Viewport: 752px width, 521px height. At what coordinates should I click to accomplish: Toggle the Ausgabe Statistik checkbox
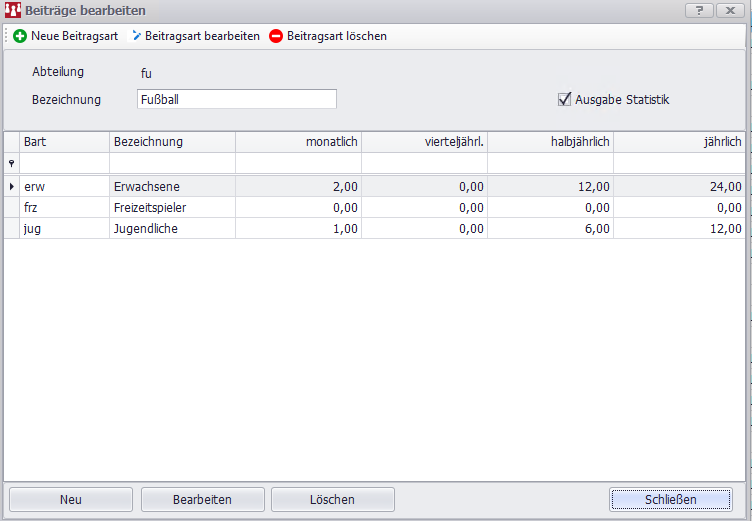pyautogui.click(x=565, y=99)
